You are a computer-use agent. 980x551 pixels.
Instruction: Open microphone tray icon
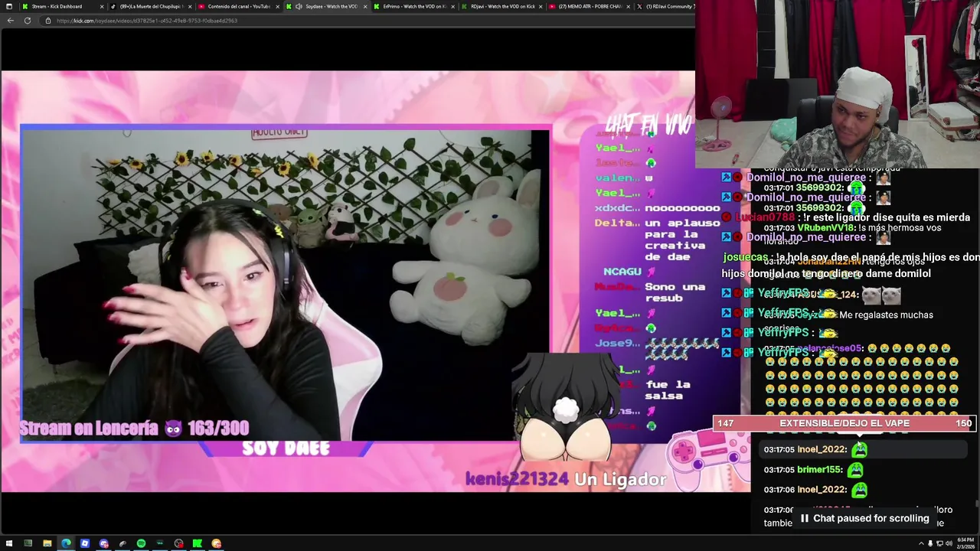(x=930, y=543)
